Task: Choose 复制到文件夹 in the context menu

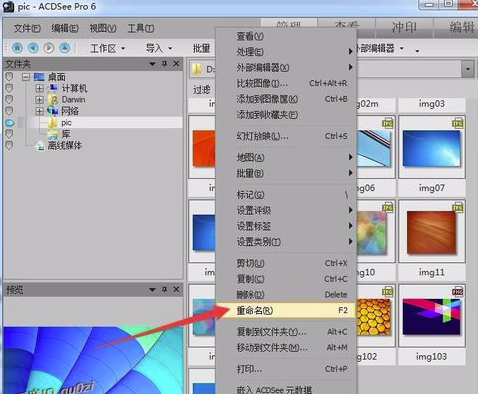Action: (286, 332)
